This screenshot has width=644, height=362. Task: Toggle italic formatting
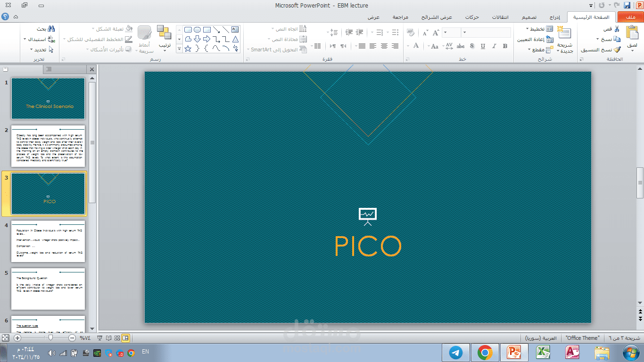(494, 46)
